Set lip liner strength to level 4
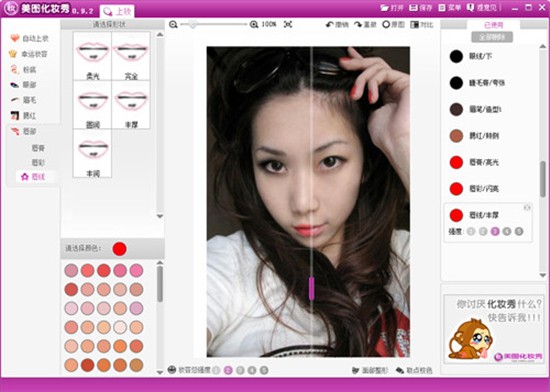This screenshot has width=550, height=392. pos(507,231)
